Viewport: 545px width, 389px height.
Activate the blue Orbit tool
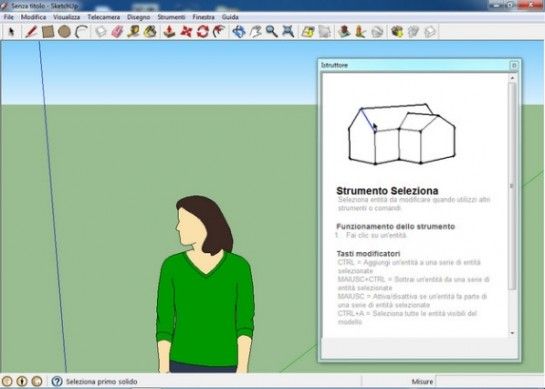239,32
